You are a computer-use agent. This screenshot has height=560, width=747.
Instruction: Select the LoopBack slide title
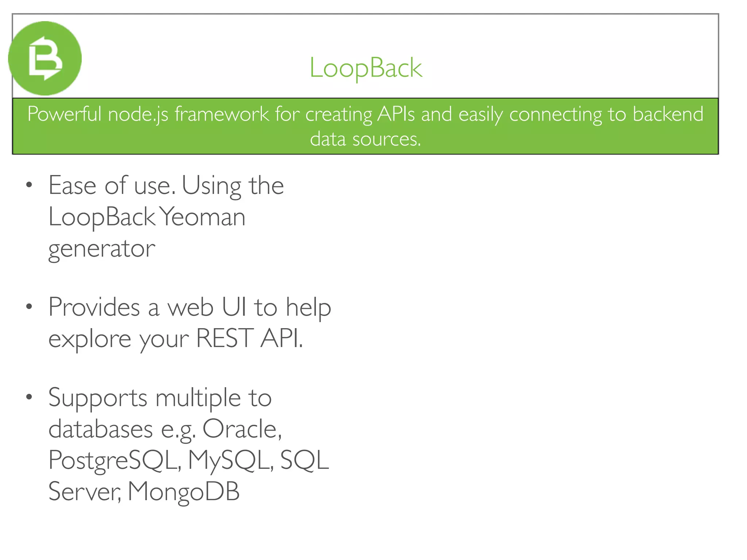pos(365,68)
